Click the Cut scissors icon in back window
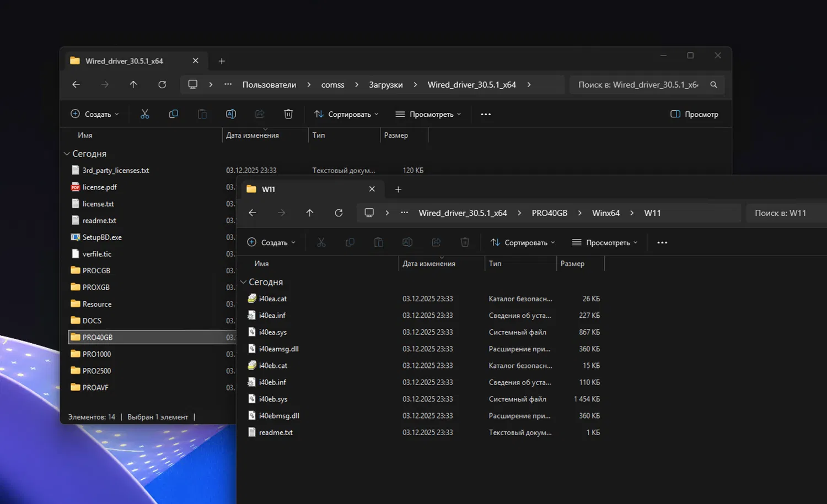 (145, 114)
